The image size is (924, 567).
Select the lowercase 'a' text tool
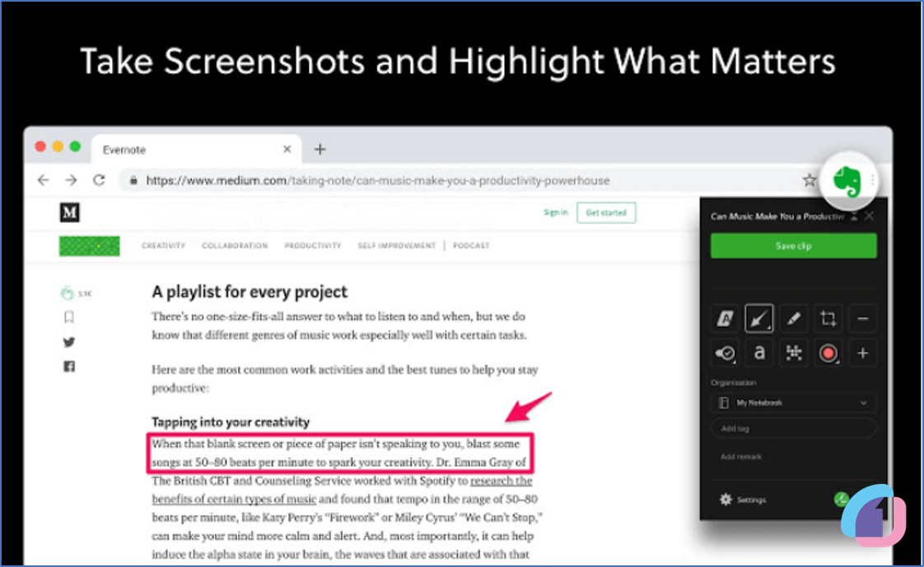point(759,353)
